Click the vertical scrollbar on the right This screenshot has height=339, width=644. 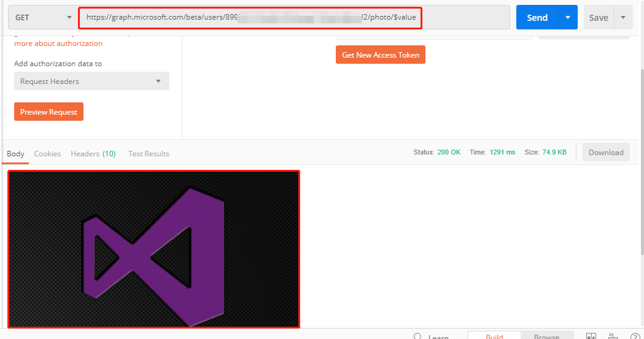click(x=642, y=162)
